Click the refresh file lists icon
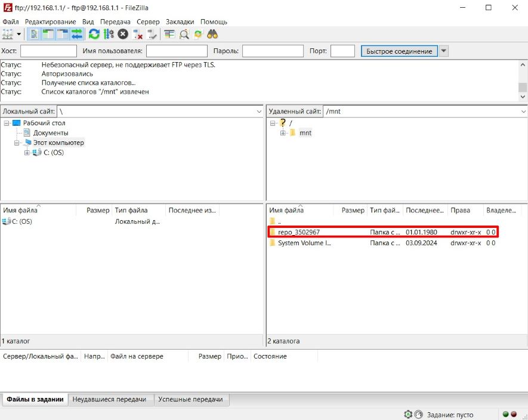The height and width of the screenshot is (420, 528). point(94,34)
